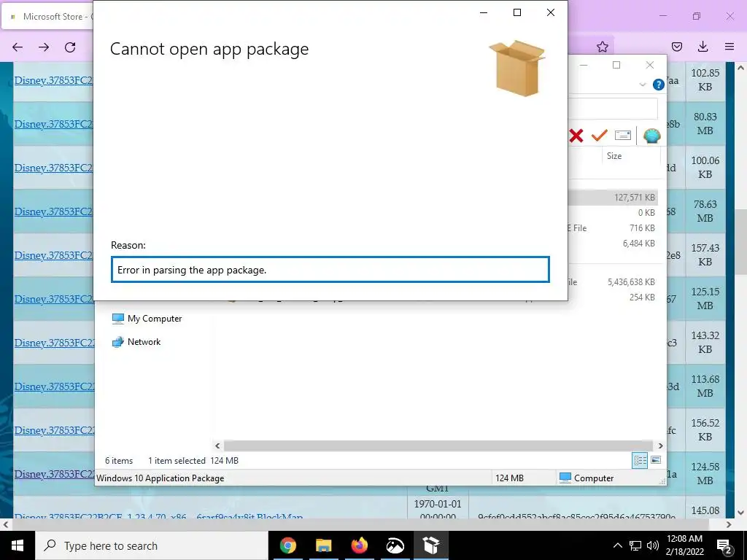This screenshot has width=747, height=560.
Task: Close the File Explorer window
Action: click(650, 65)
